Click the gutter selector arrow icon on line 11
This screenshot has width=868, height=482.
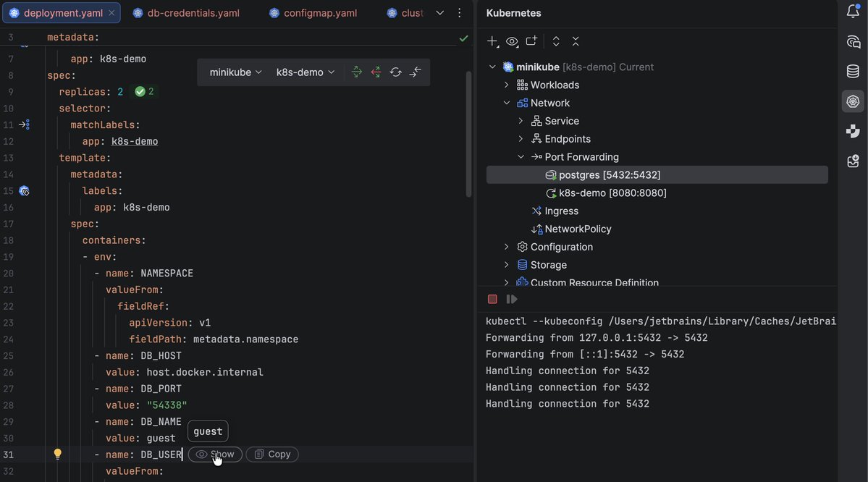[25, 125]
